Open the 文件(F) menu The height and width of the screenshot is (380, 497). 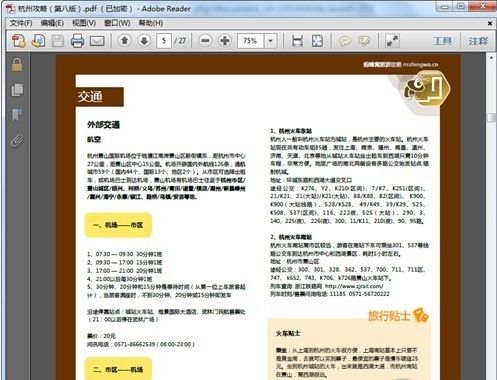[x=21, y=23]
